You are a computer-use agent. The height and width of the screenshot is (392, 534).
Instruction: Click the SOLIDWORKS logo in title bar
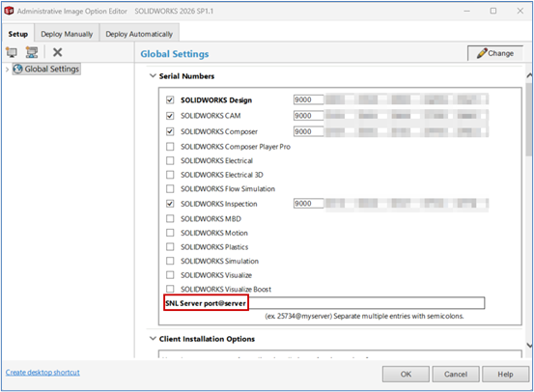[9, 11]
